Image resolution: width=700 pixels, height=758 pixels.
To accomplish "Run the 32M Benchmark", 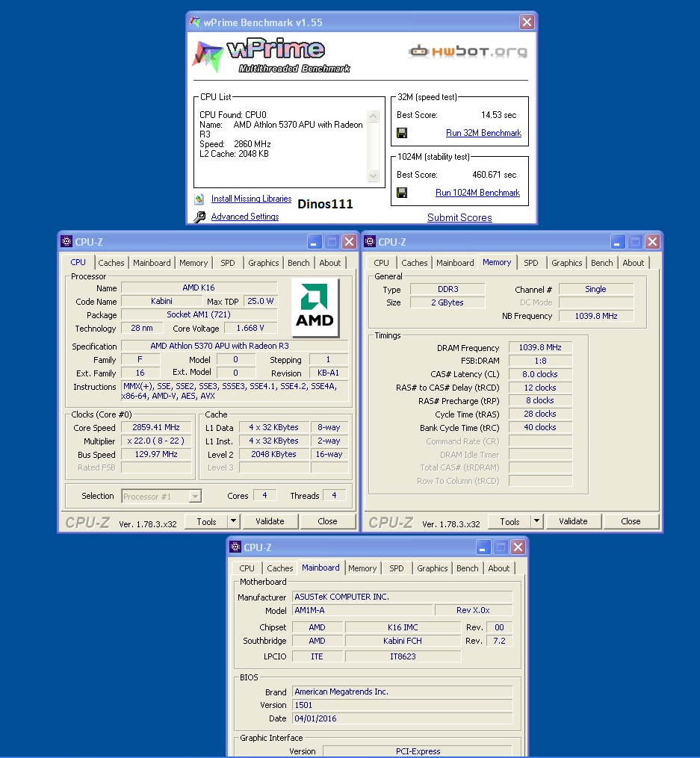I will coord(483,133).
